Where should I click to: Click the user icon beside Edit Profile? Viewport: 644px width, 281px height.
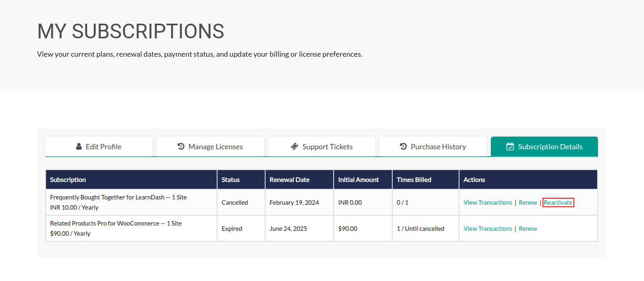[x=79, y=146]
